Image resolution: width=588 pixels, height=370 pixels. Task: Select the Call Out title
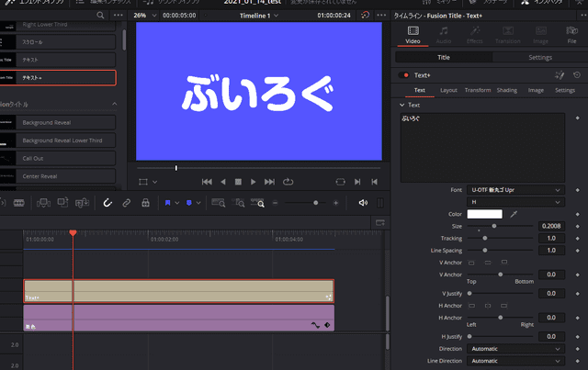click(x=58, y=158)
